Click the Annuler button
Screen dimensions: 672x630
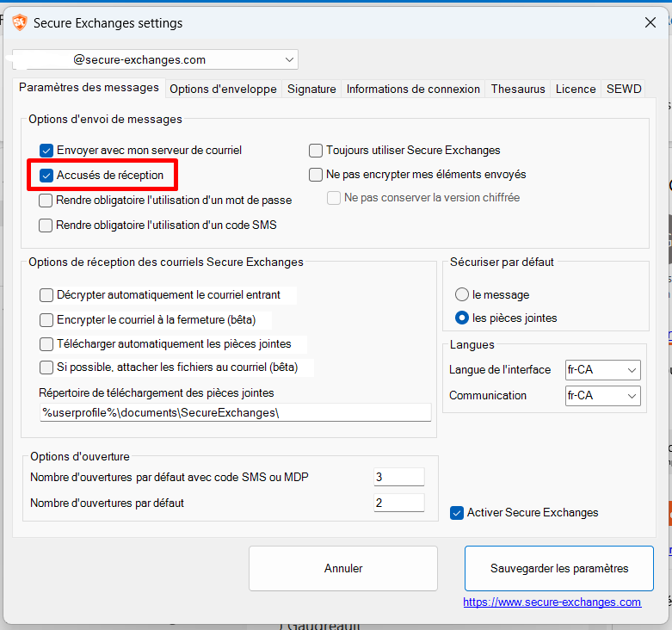(x=343, y=568)
